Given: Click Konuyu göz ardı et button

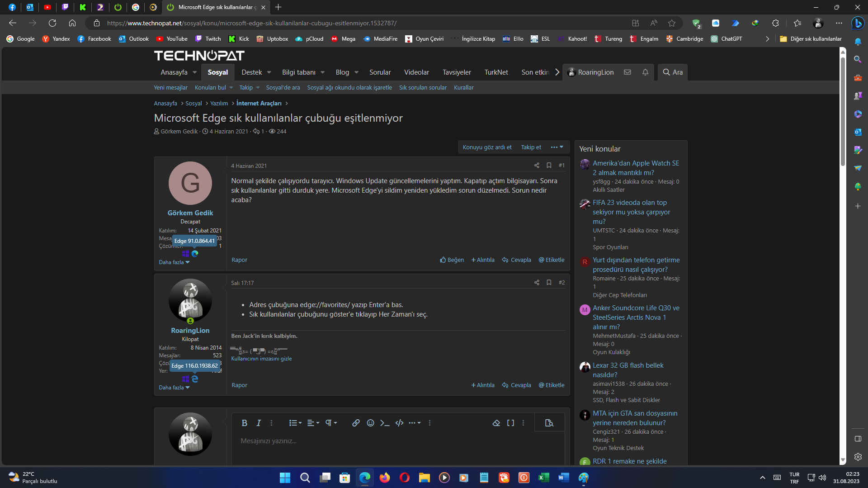Looking at the screenshot, I should (487, 147).
